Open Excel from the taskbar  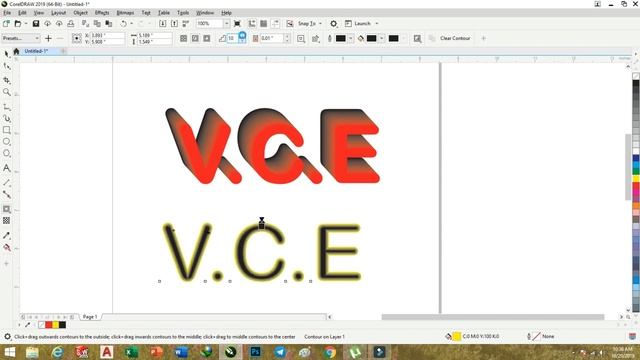(x=131, y=352)
